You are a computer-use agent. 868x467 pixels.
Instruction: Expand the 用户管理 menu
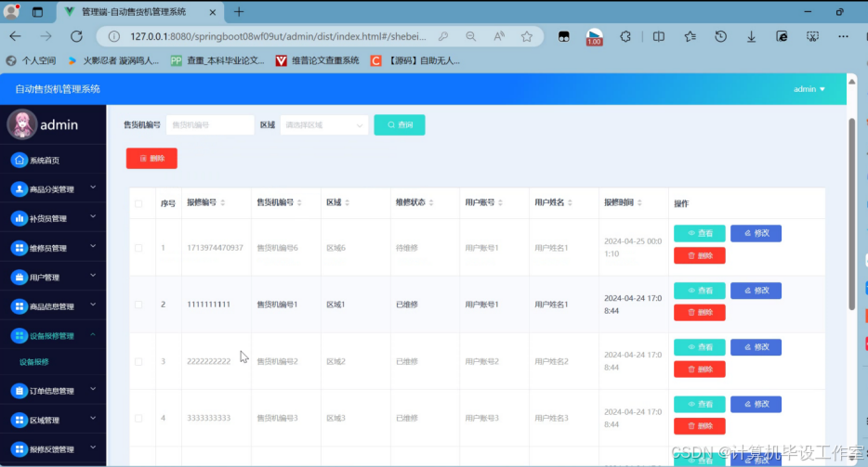pyautogui.click(x=93, y=276)
